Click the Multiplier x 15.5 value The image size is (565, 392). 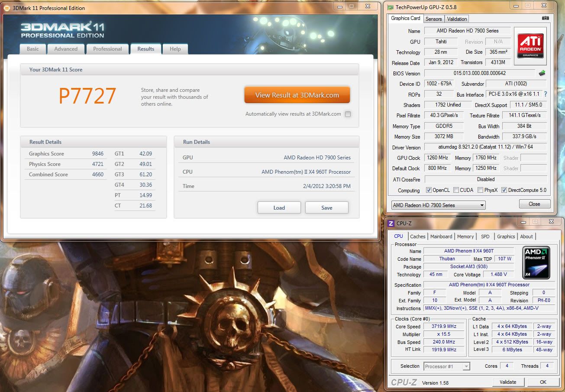pos(444,334)
